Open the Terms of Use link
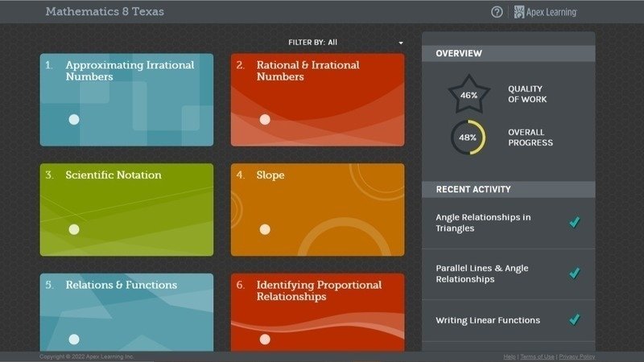The image size is (644, 362). pyautogui.click(x=536, y=356)
